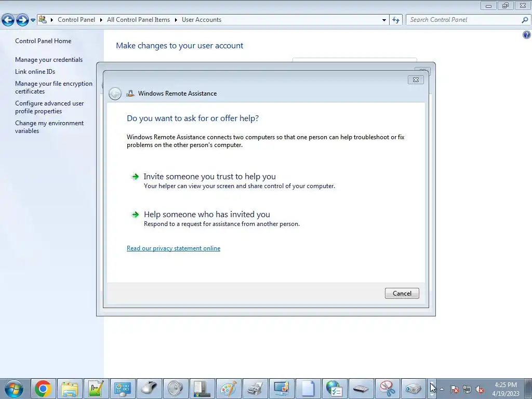Open recent pages dropdown next to Forward arrow
This screenshot has width=532, height=399.
coord(33,20)
